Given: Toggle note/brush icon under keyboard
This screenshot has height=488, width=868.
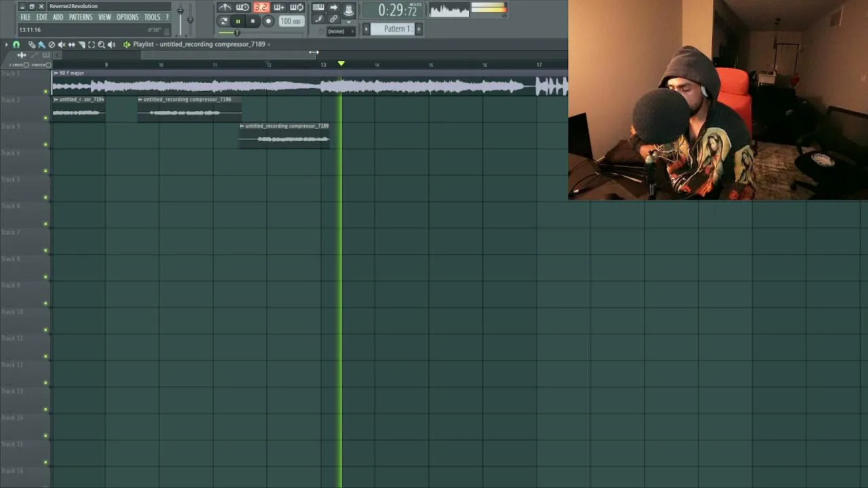Looking at the screenshot, I should point(319,18).
